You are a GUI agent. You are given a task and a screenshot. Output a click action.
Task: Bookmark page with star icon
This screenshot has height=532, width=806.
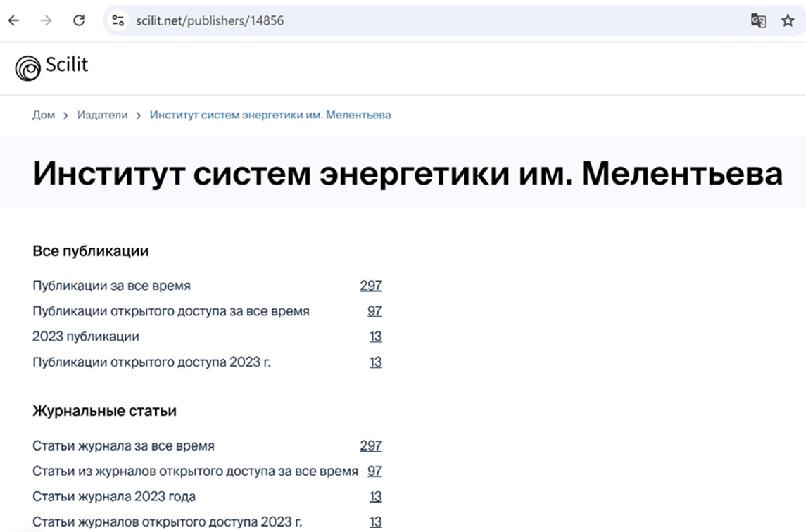[788, 21]
